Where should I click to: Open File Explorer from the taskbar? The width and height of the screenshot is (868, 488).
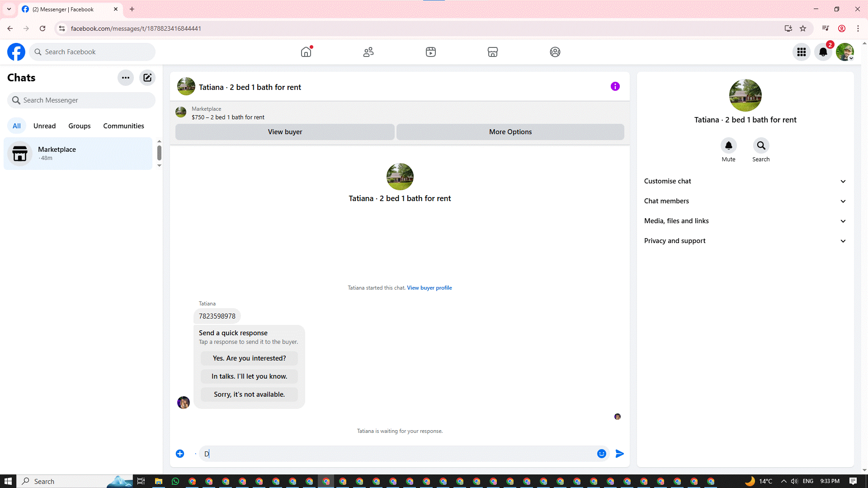(159, 481)
